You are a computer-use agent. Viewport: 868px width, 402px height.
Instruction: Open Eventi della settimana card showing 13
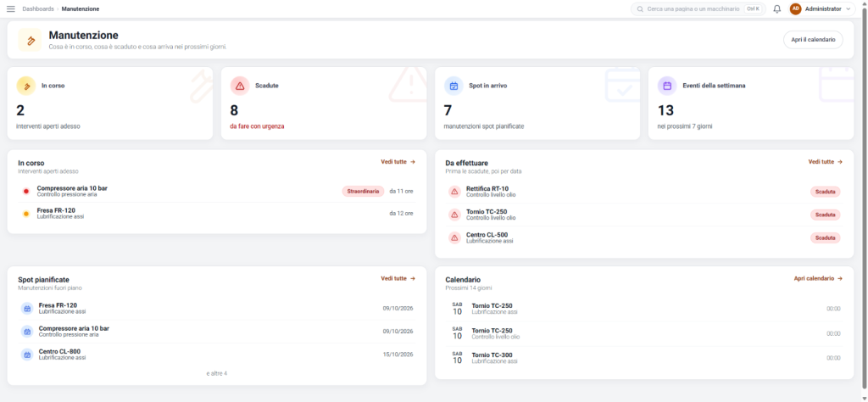(x=751, y=103)
